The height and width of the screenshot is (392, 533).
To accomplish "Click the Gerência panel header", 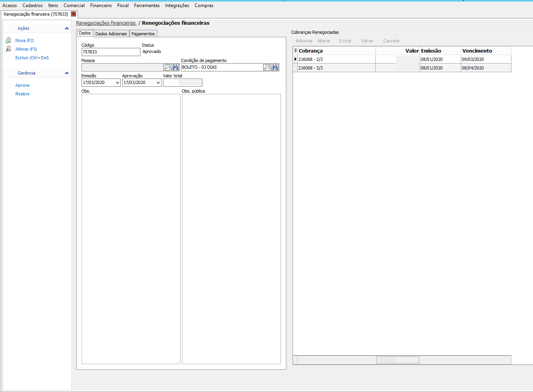I will point(37,73).
